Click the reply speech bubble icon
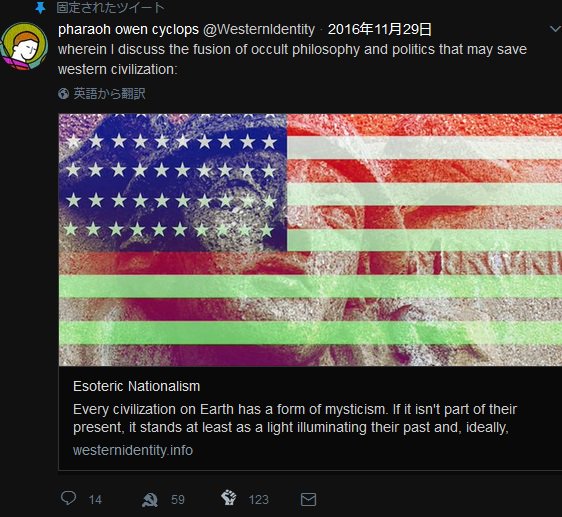The height and width of the screenshot is (517, 562). point(68,498)
